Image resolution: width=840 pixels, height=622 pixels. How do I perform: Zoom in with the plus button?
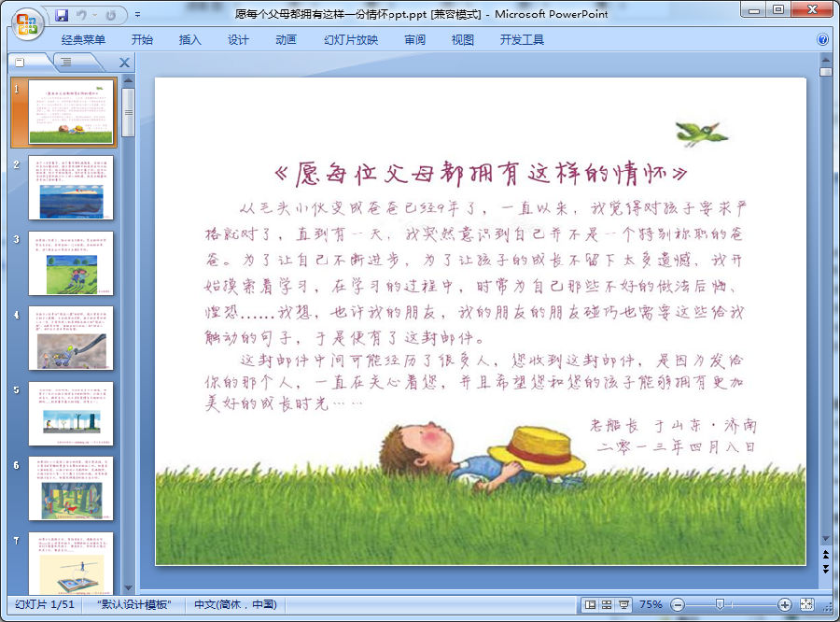(x=784, y=605)
